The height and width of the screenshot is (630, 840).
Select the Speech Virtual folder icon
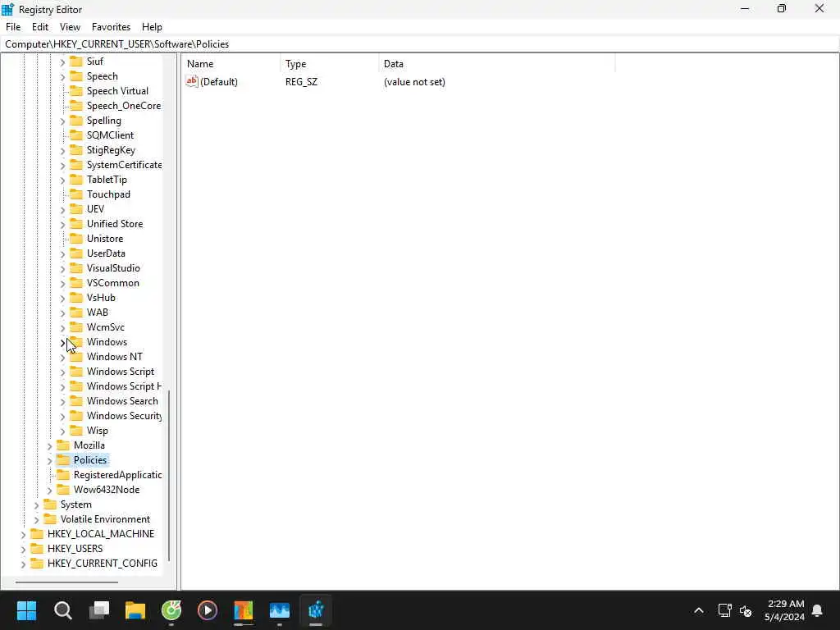pyautogui.click(x=76, y=90)
